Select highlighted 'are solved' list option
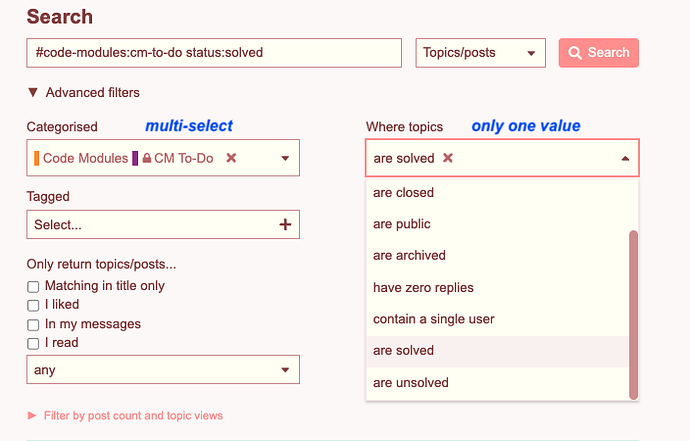690x441 pixels. [497, 351]
